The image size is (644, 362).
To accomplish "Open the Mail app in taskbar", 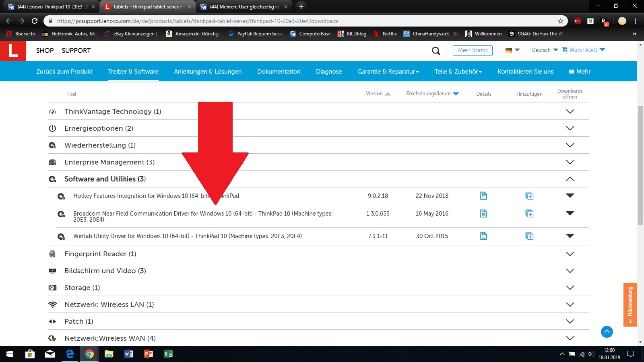I will pos(50,354).
